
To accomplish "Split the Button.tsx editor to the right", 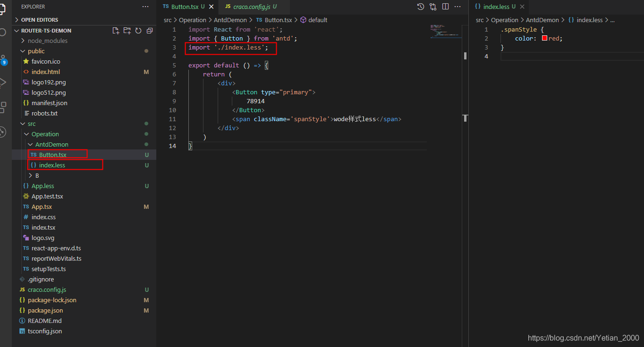I will (445, 7).
